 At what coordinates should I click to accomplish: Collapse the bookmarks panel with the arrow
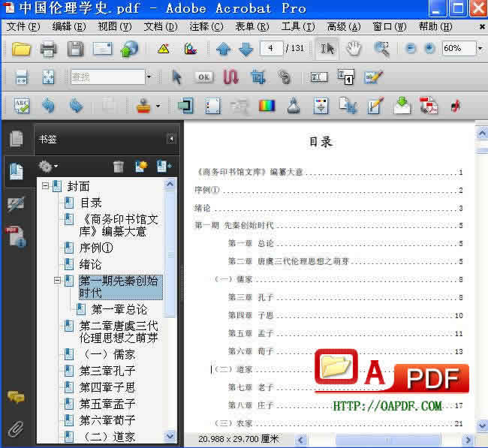click(171, 138)
